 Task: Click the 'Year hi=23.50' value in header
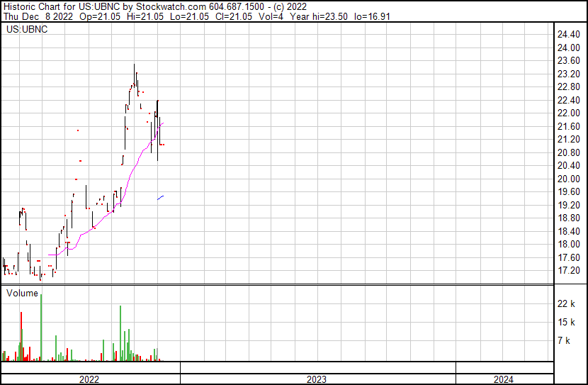(319, 16)
